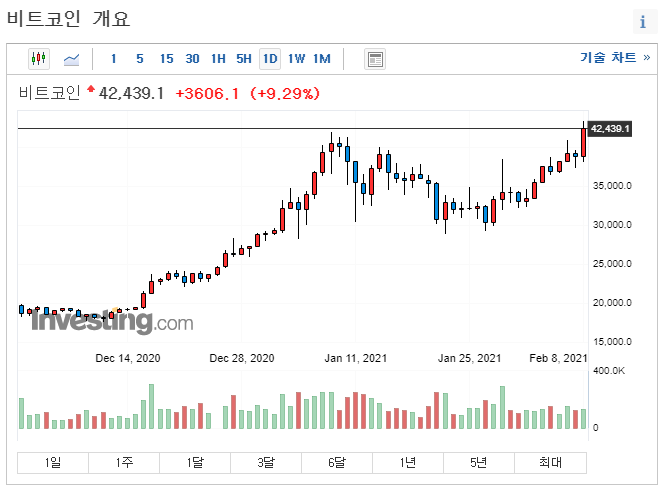This screenshot has height=503, width=665.
Task: Select the 5H interval
Action: click(244, 59)
